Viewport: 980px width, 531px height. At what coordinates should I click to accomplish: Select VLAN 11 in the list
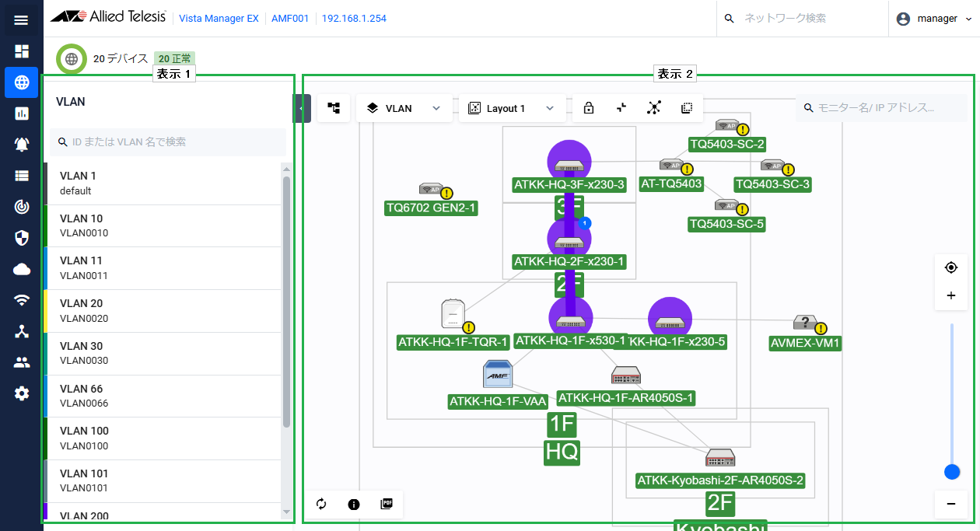point(163,268)
